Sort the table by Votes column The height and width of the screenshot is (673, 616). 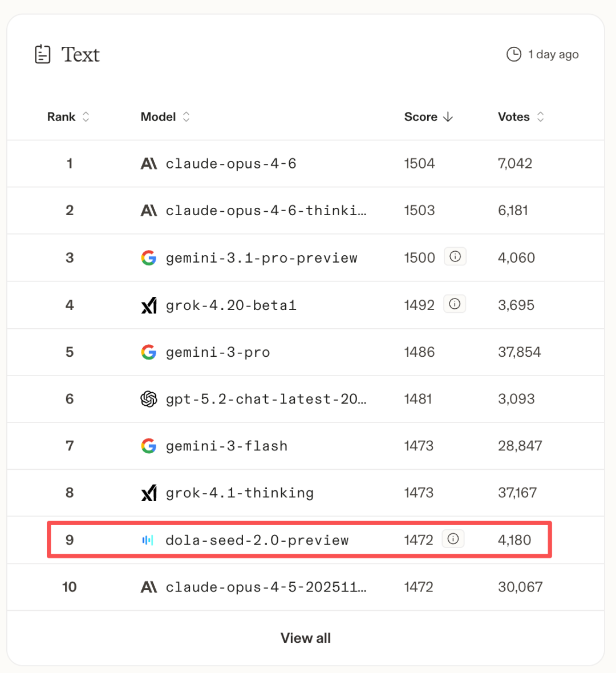tap(521, 117)
